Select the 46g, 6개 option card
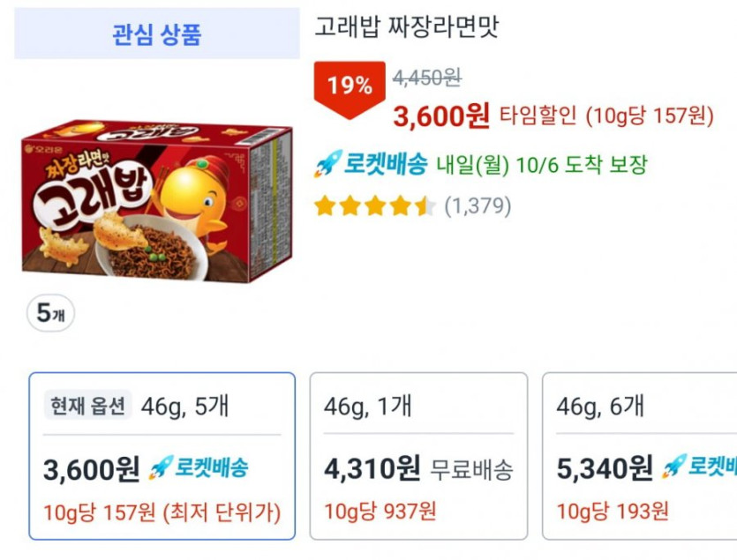The width and height of the screenshot is (737, 560). [639, 456]
